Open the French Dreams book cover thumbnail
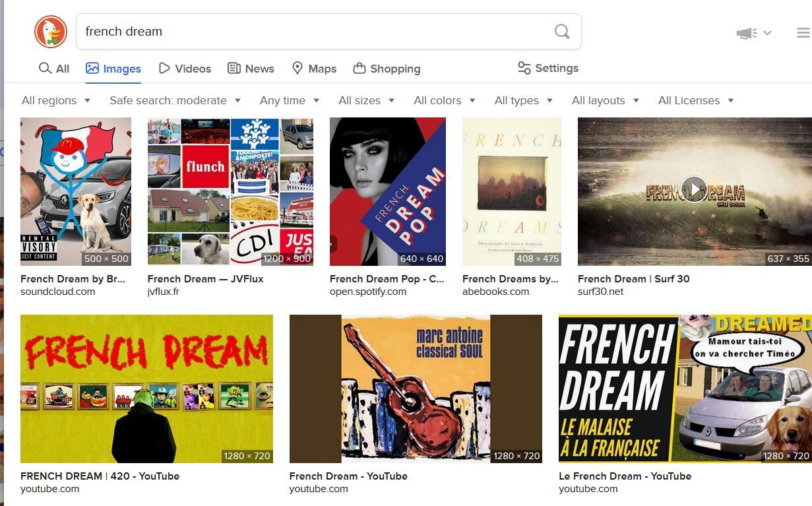Viewport: 812px width, 506px height. (x=512, y=191)
